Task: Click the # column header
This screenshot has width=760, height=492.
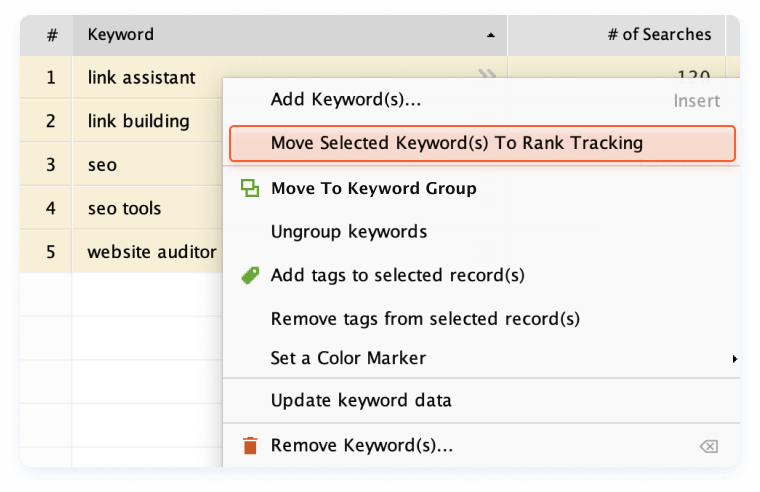Action: tap(51, 35)
